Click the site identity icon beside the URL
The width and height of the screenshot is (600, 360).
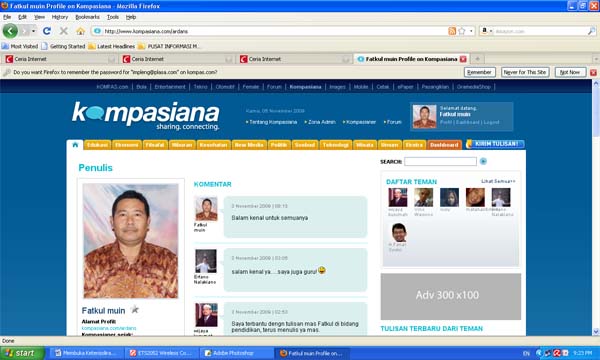[x=97, y=31]
